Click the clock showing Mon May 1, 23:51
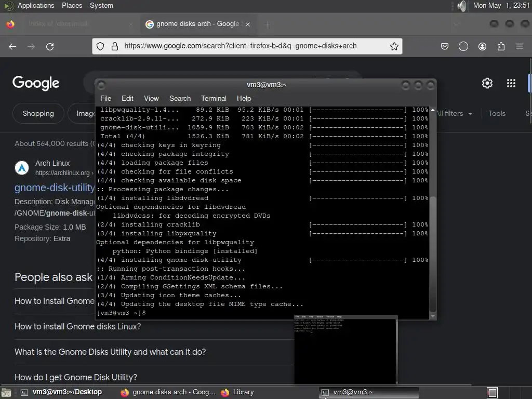 pyautogui.click(x=501, y=5)
